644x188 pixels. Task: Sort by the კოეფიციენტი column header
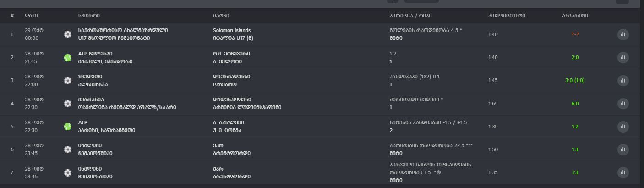click(507, 16)
